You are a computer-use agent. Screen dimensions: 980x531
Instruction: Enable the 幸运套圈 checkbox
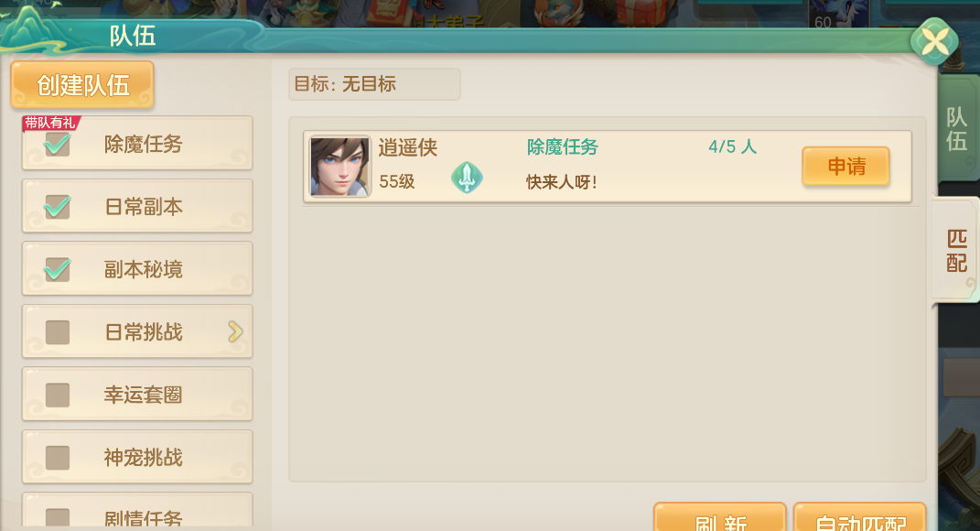[58, 395]
